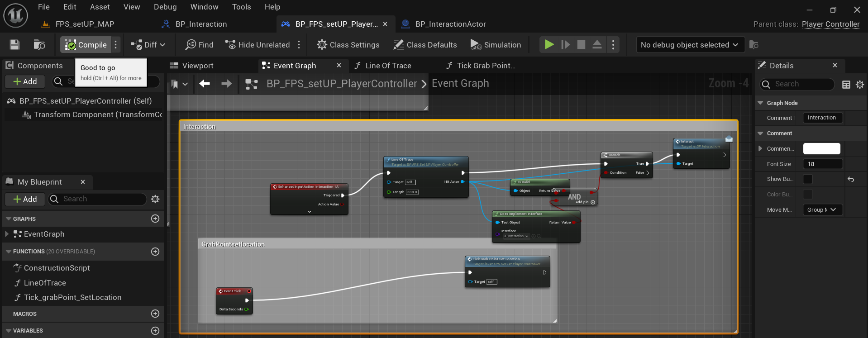Open Class Defaults

(425, 45)
